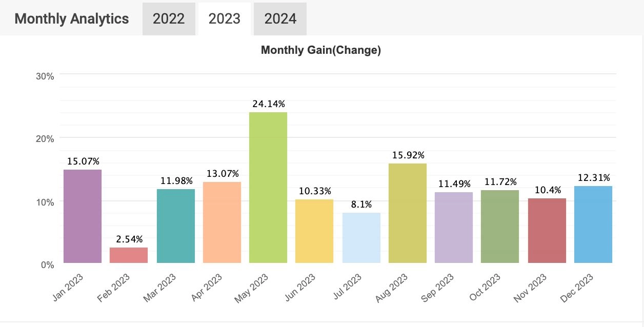Click the purple Jan 2023 bar

coord(83,216)
